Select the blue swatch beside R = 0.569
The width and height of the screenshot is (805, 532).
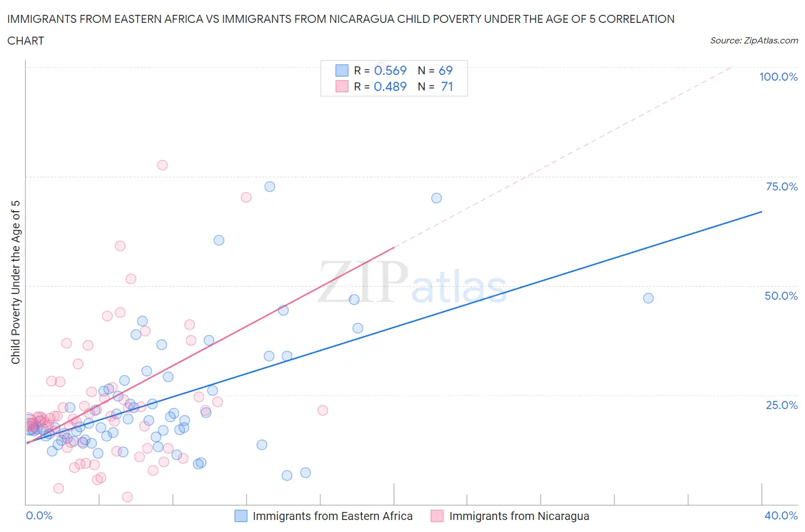pyautogui.click(x=342, y=70)
